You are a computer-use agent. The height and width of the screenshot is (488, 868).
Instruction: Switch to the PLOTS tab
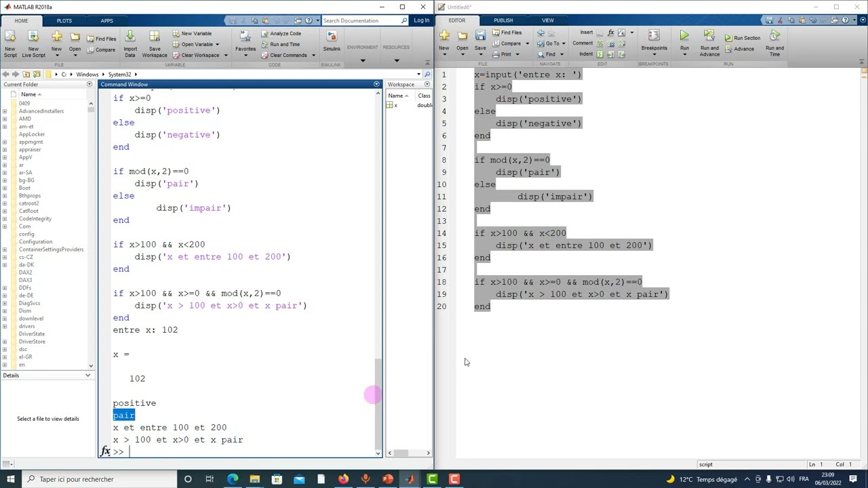64,20
